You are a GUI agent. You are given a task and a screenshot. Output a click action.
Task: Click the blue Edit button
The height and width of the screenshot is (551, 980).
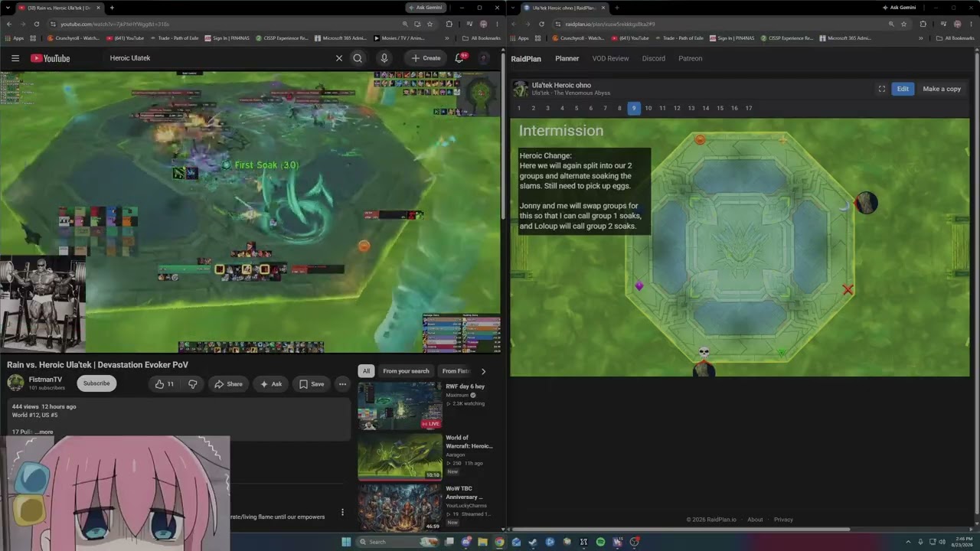point(903,89)
